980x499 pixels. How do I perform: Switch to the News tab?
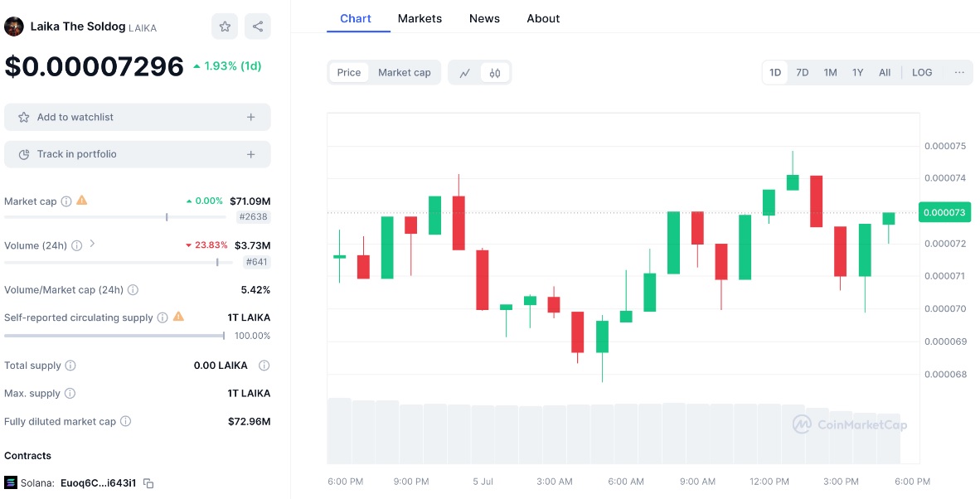[484, 19]
